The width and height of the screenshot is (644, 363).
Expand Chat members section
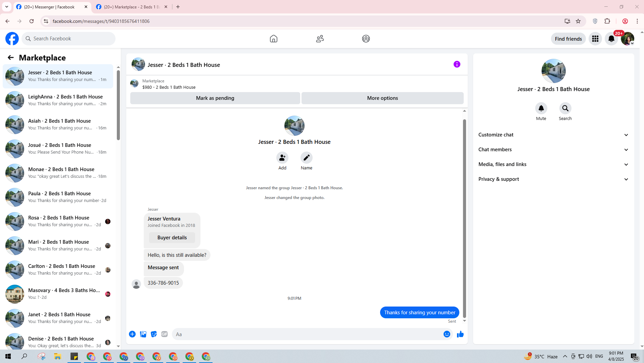[x=553, y=150]
